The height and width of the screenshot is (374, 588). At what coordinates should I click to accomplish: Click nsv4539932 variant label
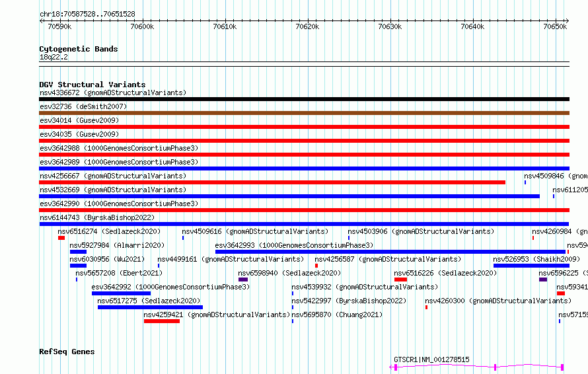(365, 287)
